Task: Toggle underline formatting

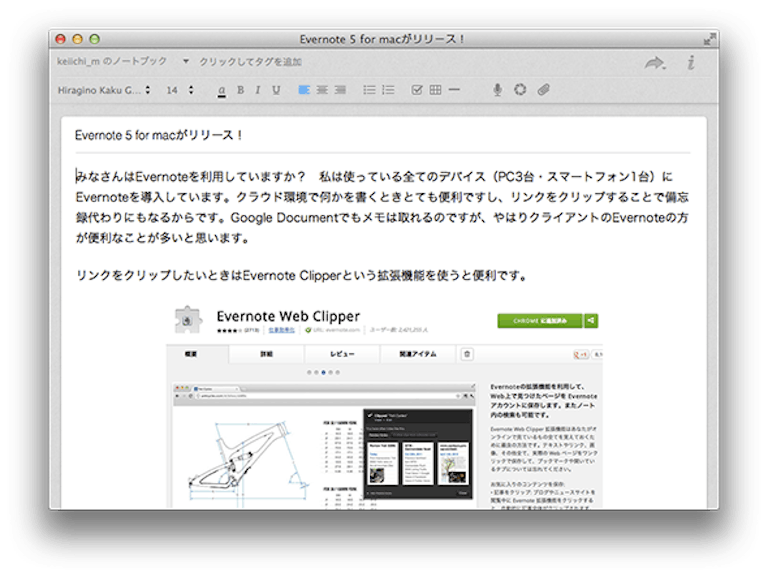Action: (x=276, y=90)
